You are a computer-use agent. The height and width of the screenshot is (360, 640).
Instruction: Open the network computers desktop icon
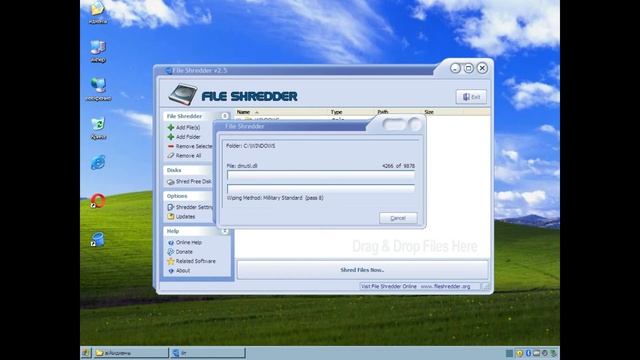98,86
